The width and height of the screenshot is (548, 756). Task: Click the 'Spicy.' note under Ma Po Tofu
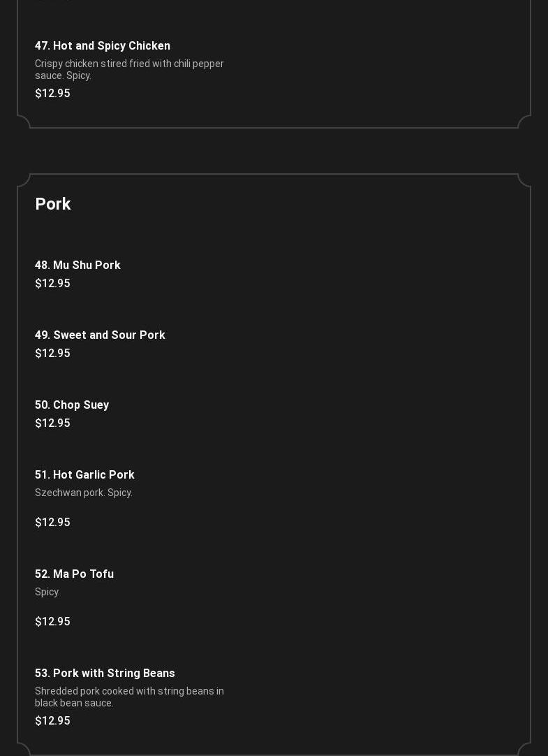tap(47, 592)
